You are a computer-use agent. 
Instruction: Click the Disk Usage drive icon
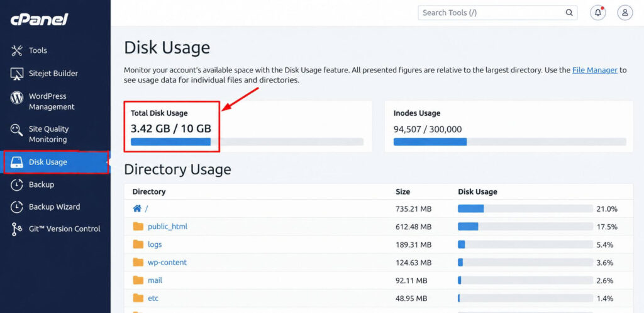[17, 162]
